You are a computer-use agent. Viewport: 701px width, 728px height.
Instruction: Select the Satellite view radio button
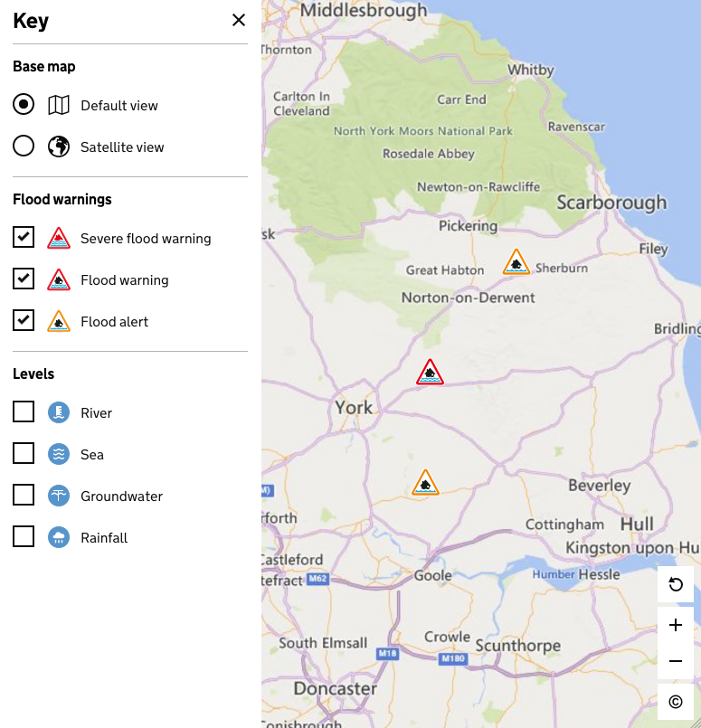point(24,147)
